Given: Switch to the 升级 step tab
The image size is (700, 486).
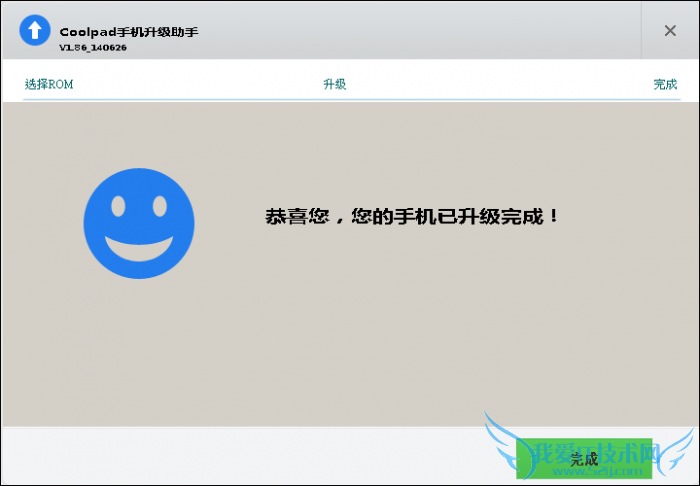Looking at the screenshot, I should coord(334,84).
